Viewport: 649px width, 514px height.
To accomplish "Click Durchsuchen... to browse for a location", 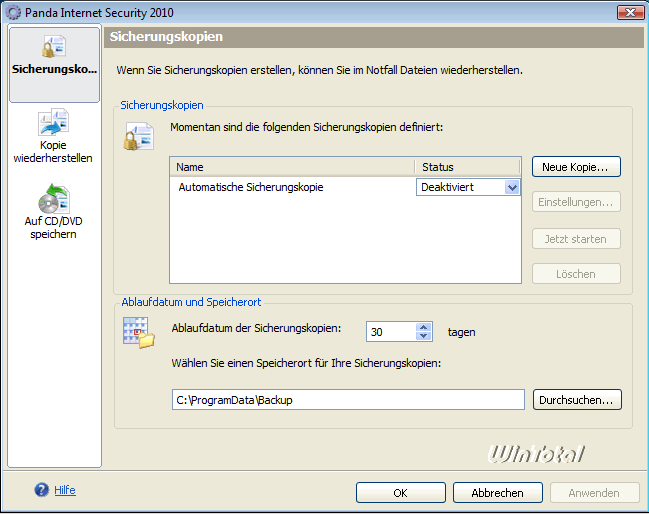I will coord(577,400).
